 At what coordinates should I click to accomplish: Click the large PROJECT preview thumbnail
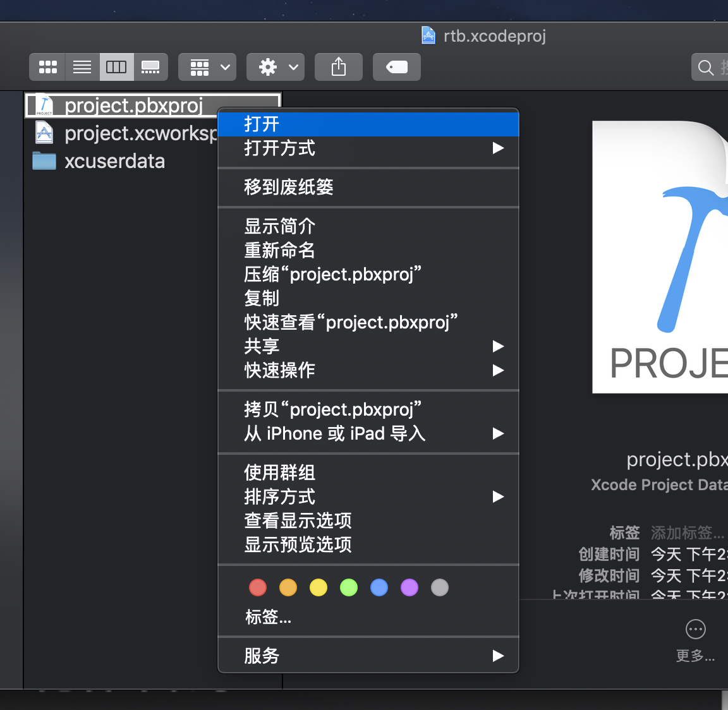[x=660, y=257]
